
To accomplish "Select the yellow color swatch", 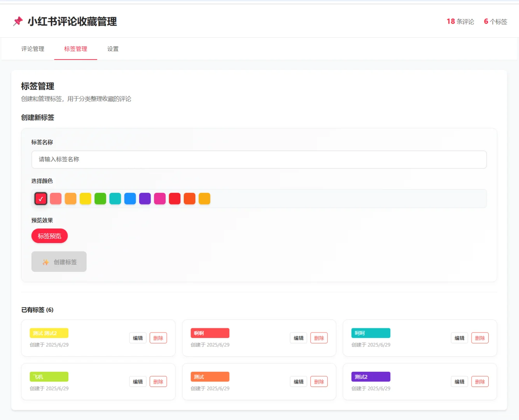I will [x=86, y=198].
